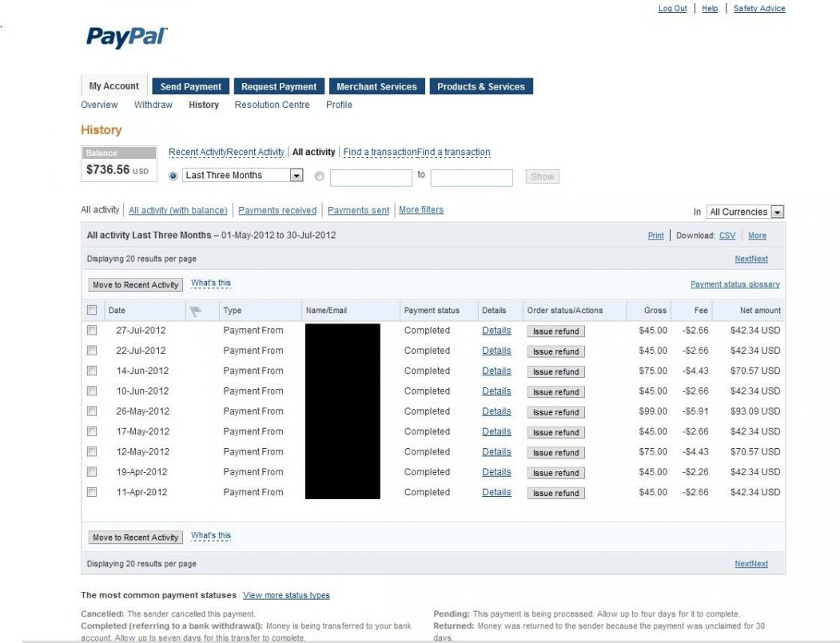Screen dimensions: 840x643
Task: Select the 10-Jun-2012 transaction checkbox
Action: (92, 391)
